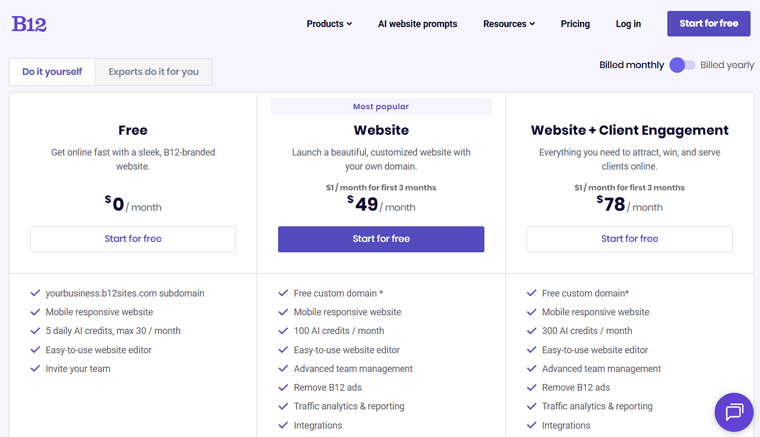
Task: Click 'yourbusiness.b12sites.com subdomain' feature text
Action: 125,293
